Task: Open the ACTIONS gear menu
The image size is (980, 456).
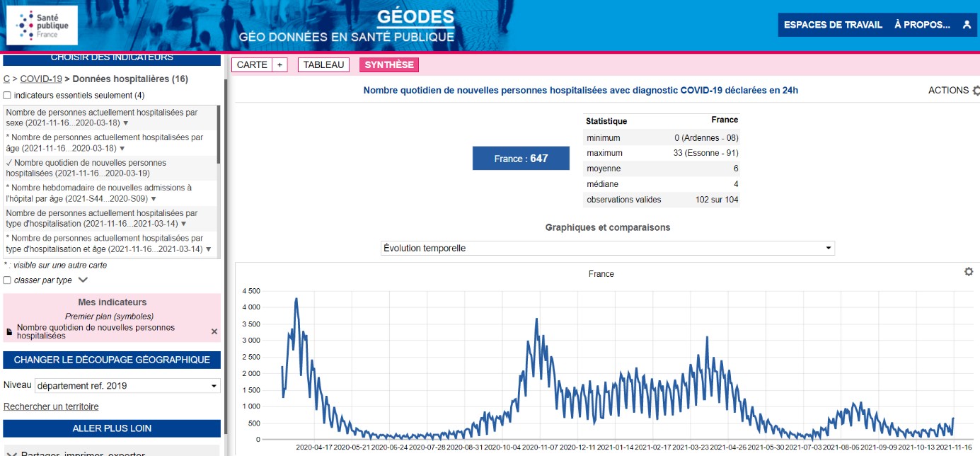Action: tap(976, 91)
